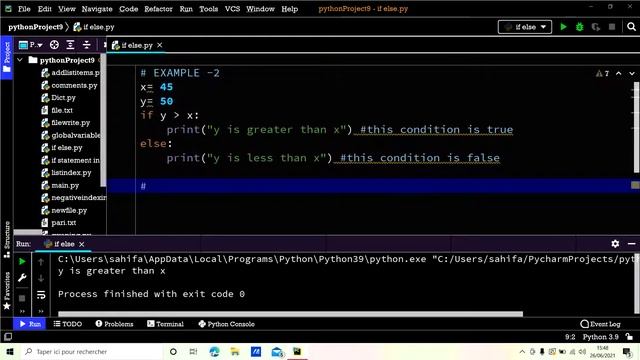Show hidden system tray icons chevron
This screenshot has width=640, height=360.
[x=522, y=351]
